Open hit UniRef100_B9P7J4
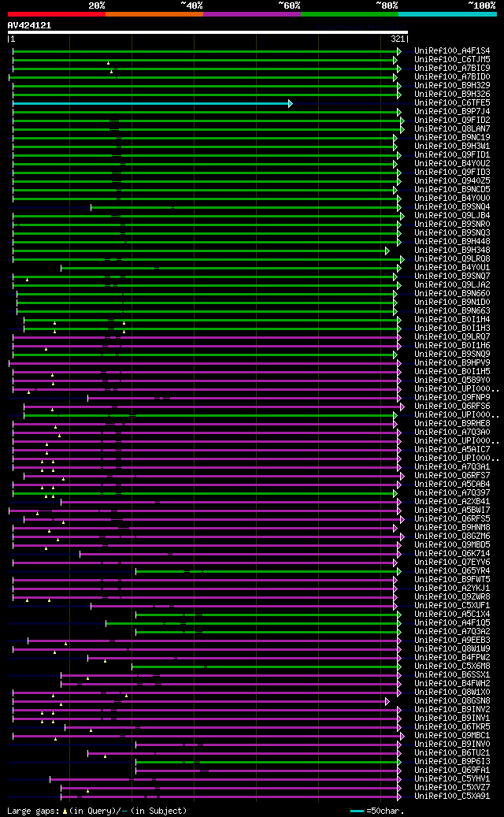 coord(452,112)
